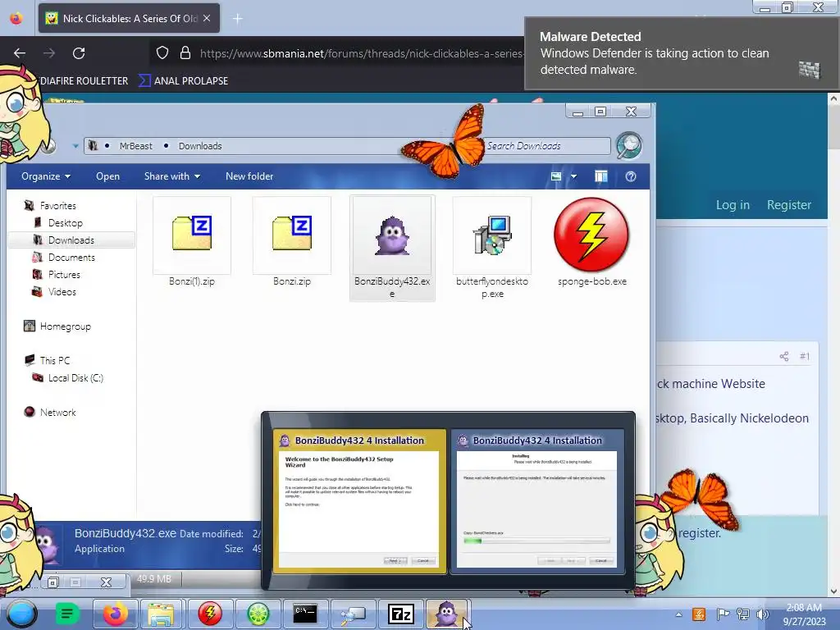Open the green notes taskbar icon
The image size is (840, 630).
(67, 614)
